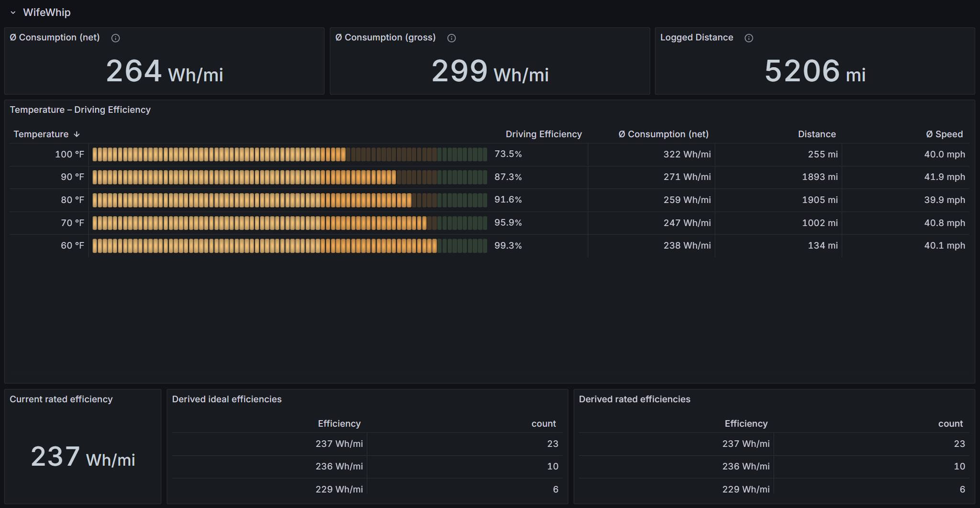The height and width of the screenshot is (508, 980).
Task: Click the 271 Wh/mi consumption cell
Action: (x=651, y=177)
